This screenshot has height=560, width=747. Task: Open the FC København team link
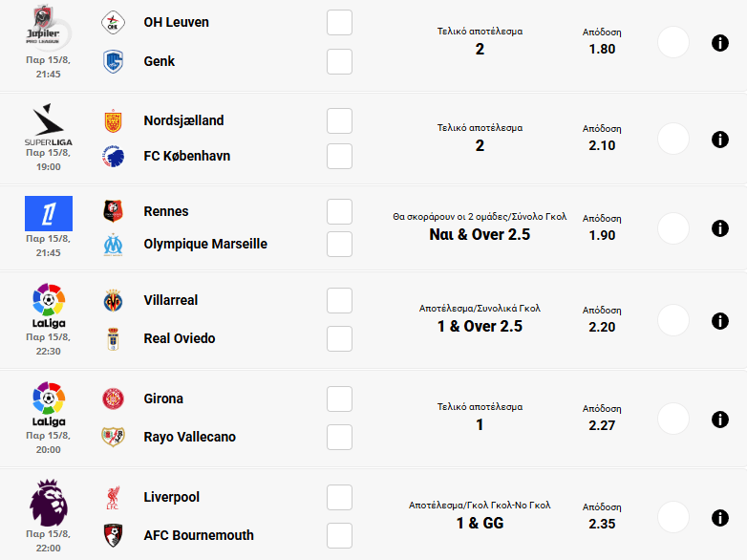click(186, 156)
